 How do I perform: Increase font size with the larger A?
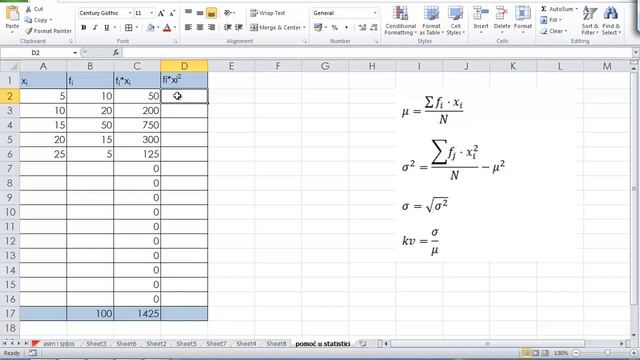tap(161, 13)
